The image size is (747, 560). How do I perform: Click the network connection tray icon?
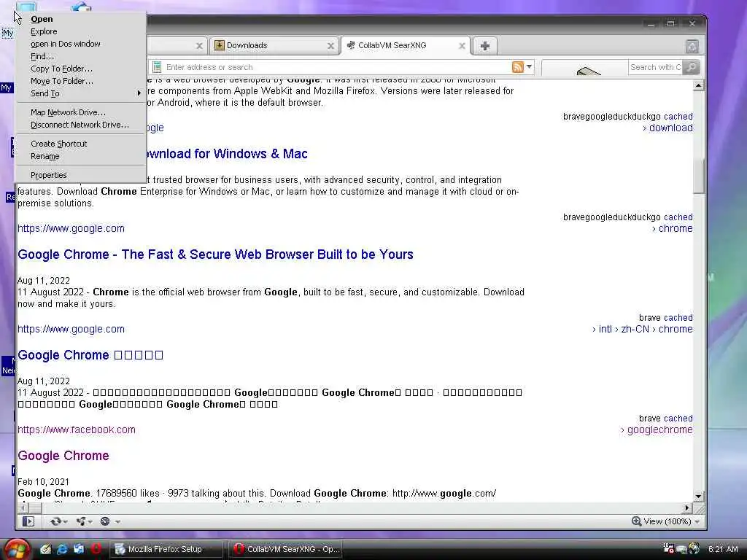pyautogui.click(x=681, y=549)
